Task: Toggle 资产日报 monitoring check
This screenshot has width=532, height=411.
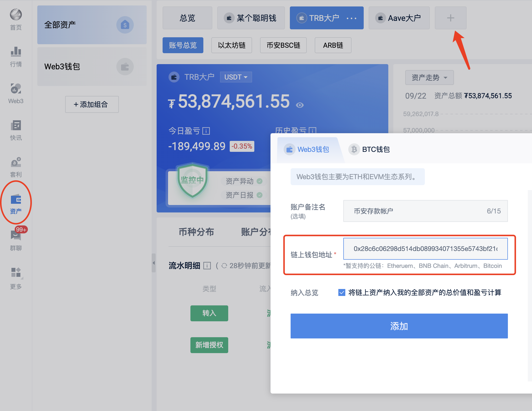Action: click(x=260, y=195)
